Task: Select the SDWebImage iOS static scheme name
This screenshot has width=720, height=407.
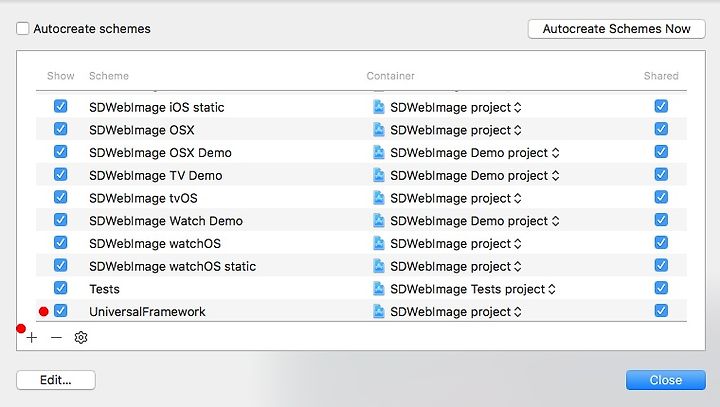Action: tap(157, 107)
